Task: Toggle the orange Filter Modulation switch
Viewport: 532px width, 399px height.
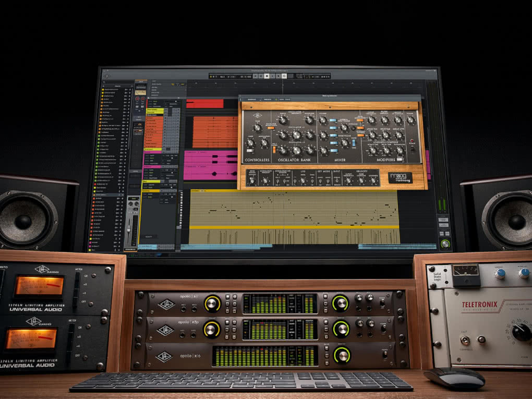Action: click(360, 120)
